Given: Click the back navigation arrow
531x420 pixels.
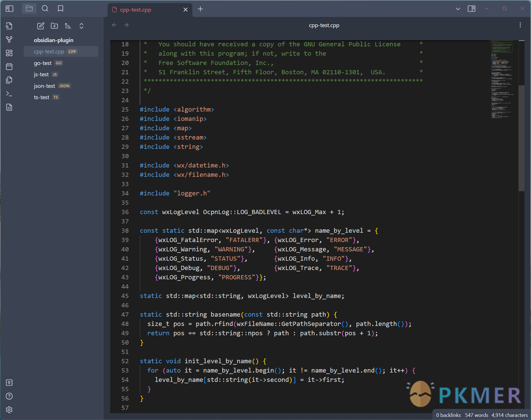Looking at the screenshot, I should point(114,25).
